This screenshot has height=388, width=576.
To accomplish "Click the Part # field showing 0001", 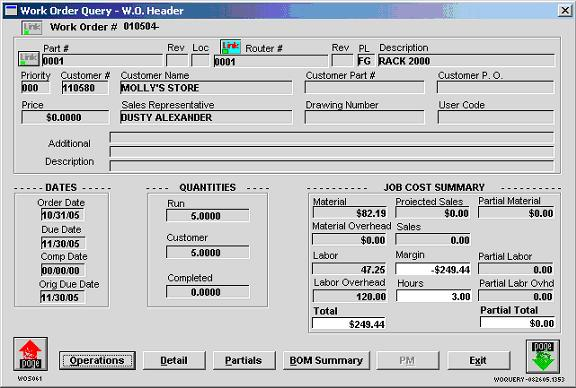I will [x=102, y=61].
